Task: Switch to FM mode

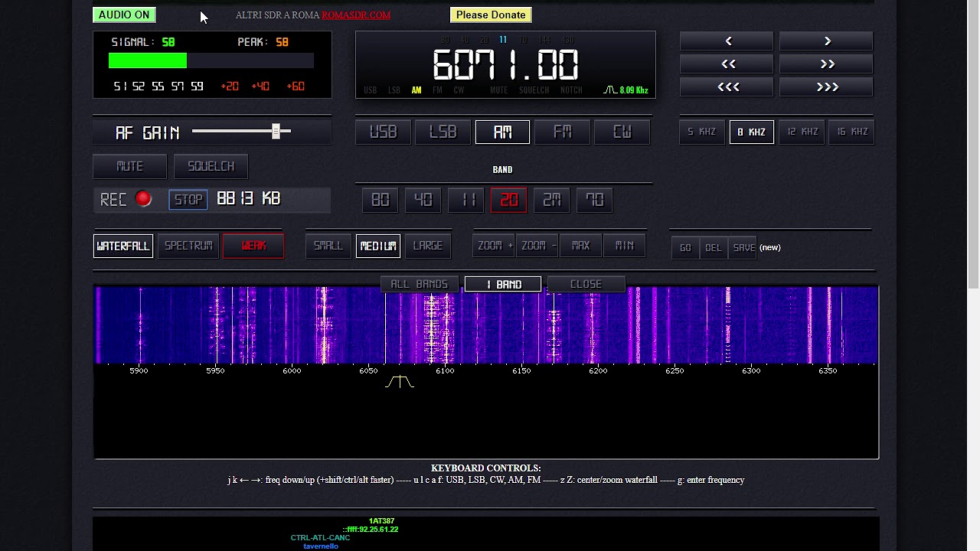Action: [x=562, y=132]
